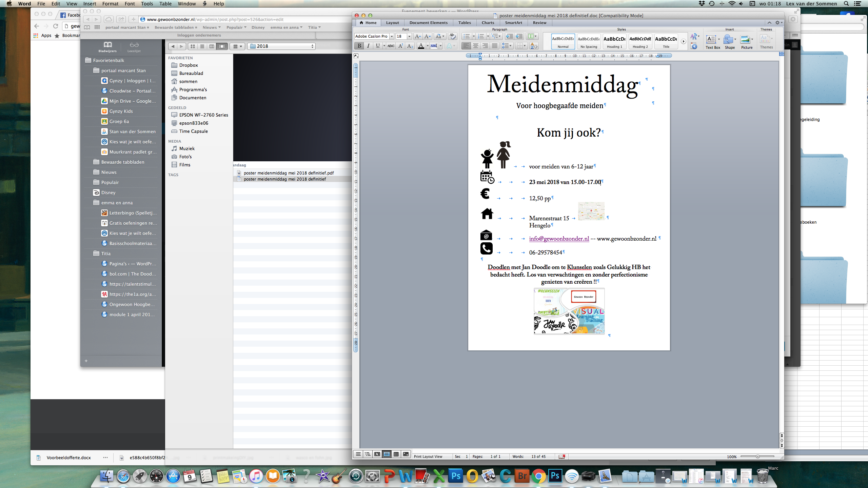Toggle Bold formatting in Word ribbon

[359, 46]
